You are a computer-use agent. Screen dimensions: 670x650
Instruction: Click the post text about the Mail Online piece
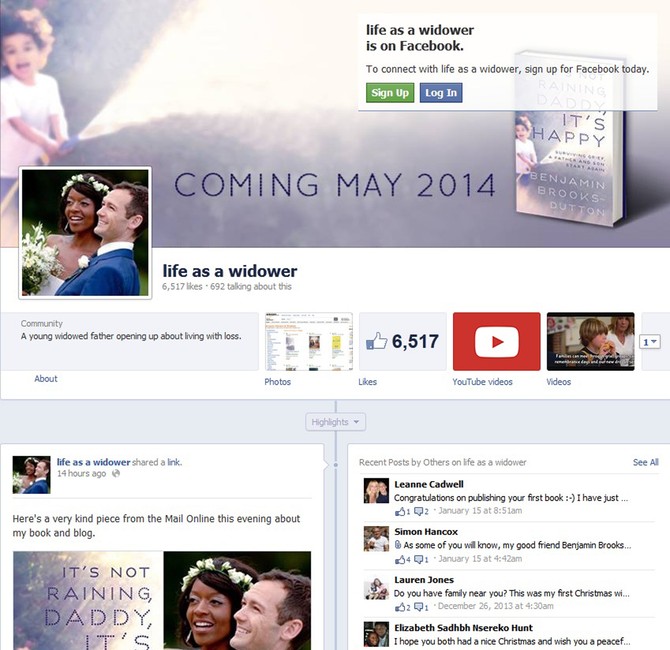click(156, 526)
